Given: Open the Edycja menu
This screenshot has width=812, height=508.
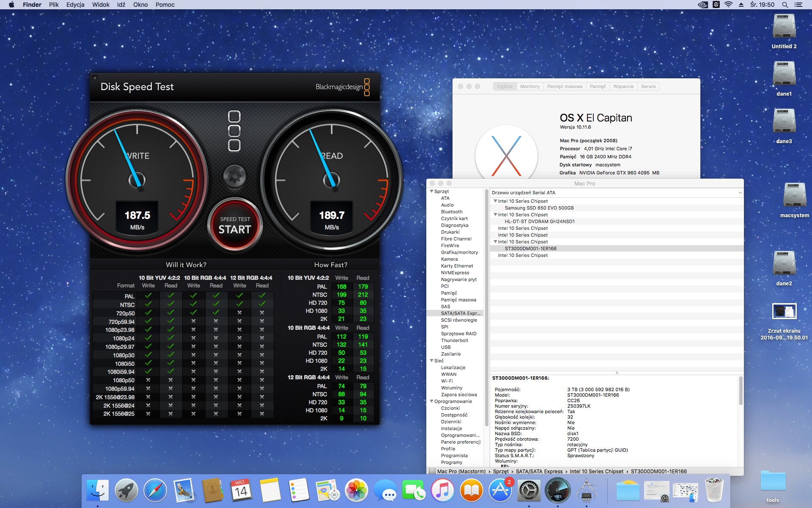Looking at the screenshot, I should [75, 5].
